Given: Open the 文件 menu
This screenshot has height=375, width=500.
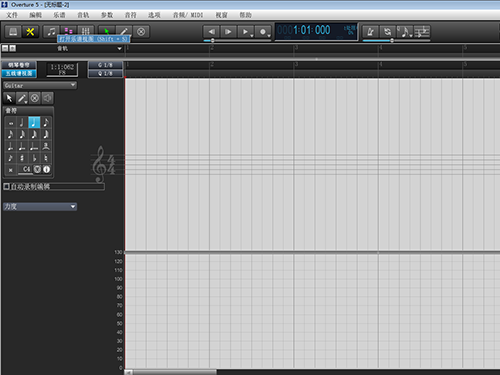Looking at the screenshot, I should 12,15.
